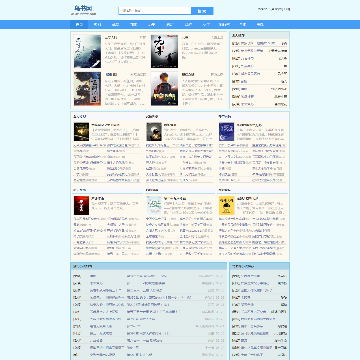Open the title link beside the backpack-man cover

click(x=188, y=75)
